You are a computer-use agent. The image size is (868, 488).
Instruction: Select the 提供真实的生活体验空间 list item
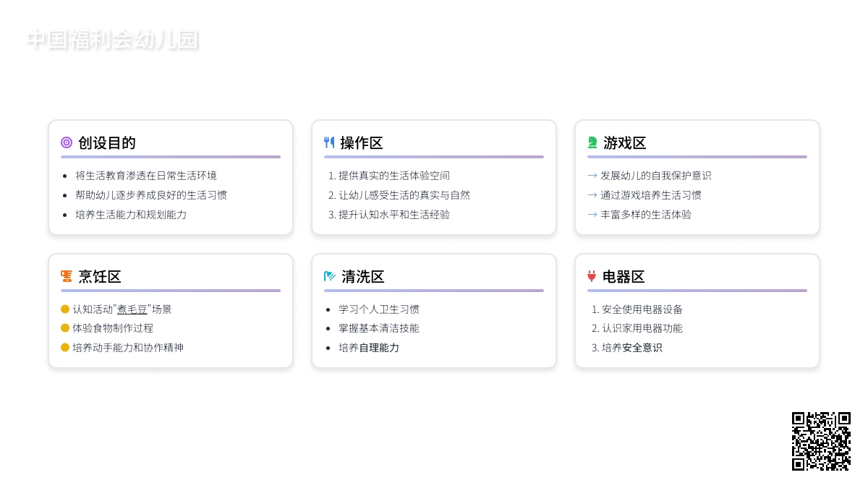pyautogui.click(x=394, y=176)
